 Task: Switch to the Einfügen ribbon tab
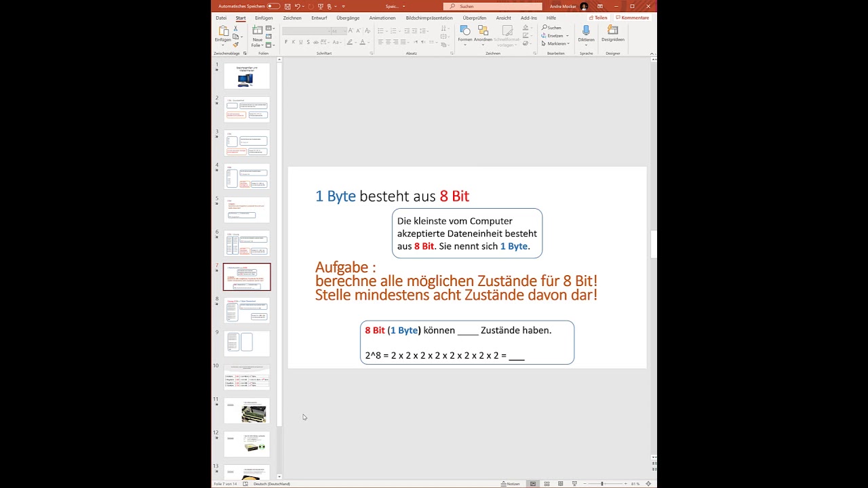coord(264,18)
